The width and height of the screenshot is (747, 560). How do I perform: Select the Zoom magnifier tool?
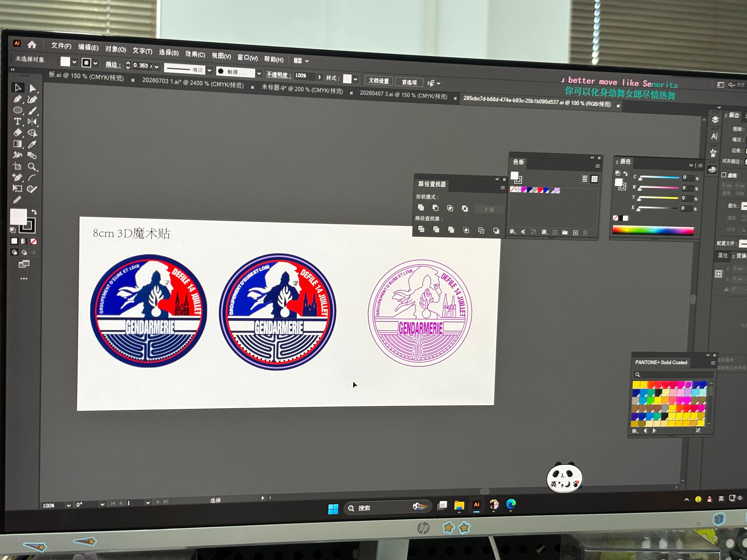click(x=32, y=166)
